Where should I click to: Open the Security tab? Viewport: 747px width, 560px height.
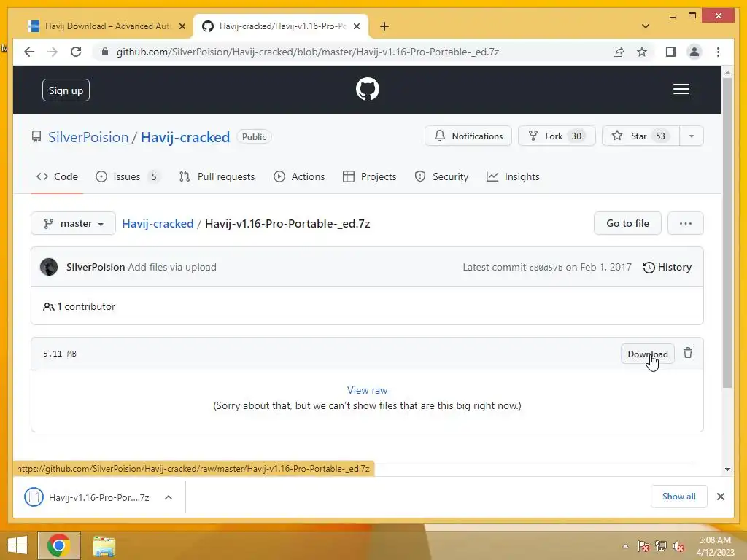[x=441, y=176]
